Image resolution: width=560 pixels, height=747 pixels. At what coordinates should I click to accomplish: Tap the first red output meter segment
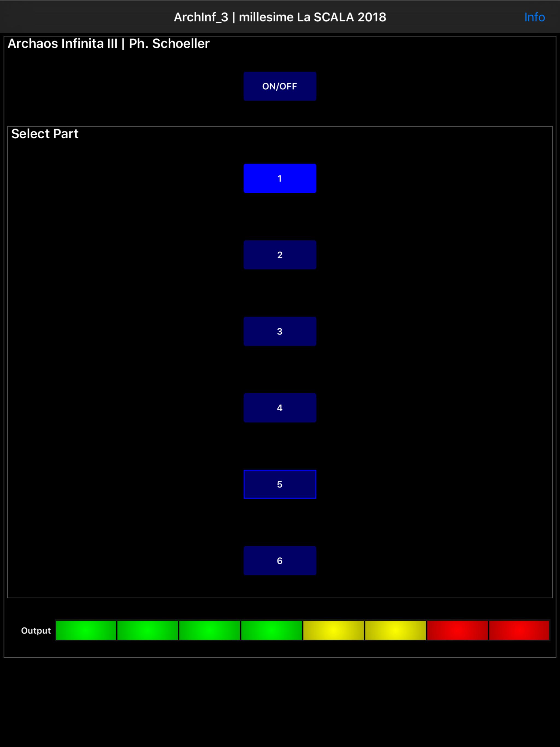[457, 630]
